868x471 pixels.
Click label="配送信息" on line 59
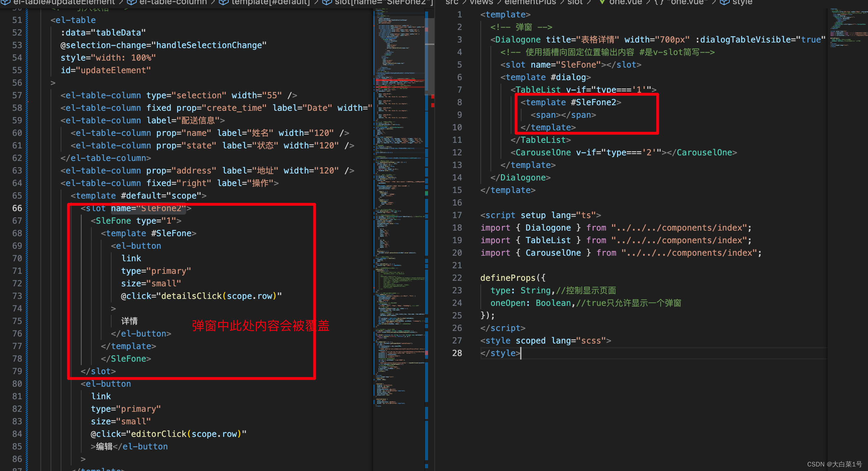pos(183,121)
